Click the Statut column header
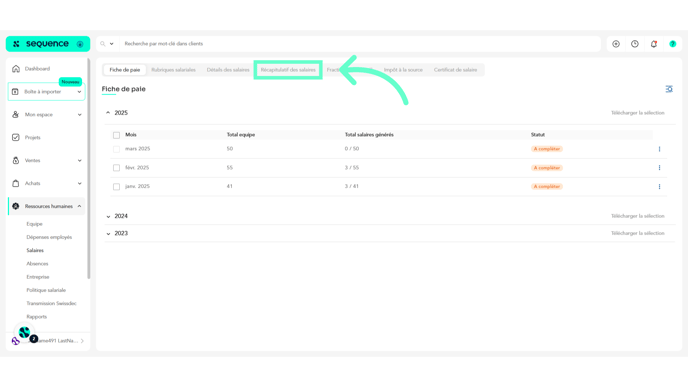688x387 pixels. click(538, 135)
